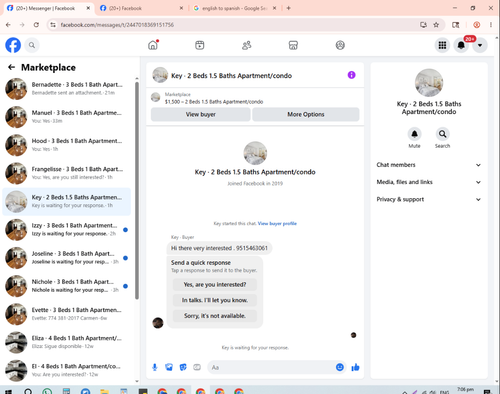Screen dimensions: 500x394
Task: Click back arrow next to Marketplace
Action: [11, 67]
